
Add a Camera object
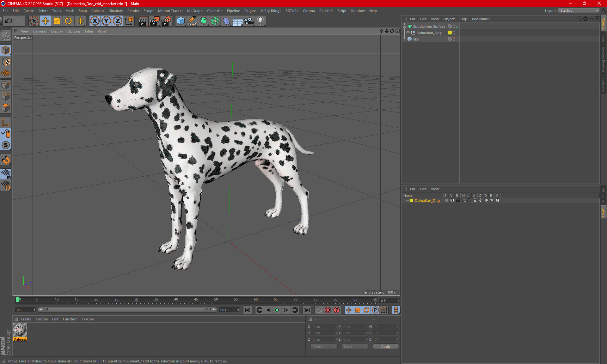[249, 21]
